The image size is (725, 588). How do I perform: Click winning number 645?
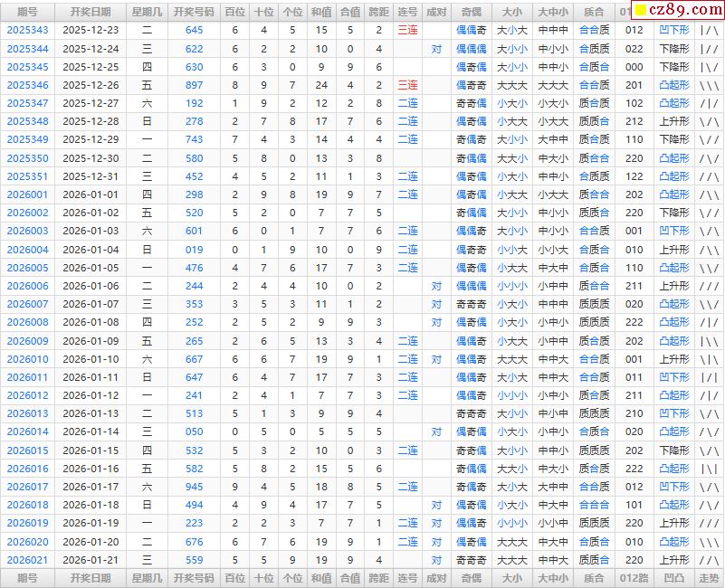195,30
